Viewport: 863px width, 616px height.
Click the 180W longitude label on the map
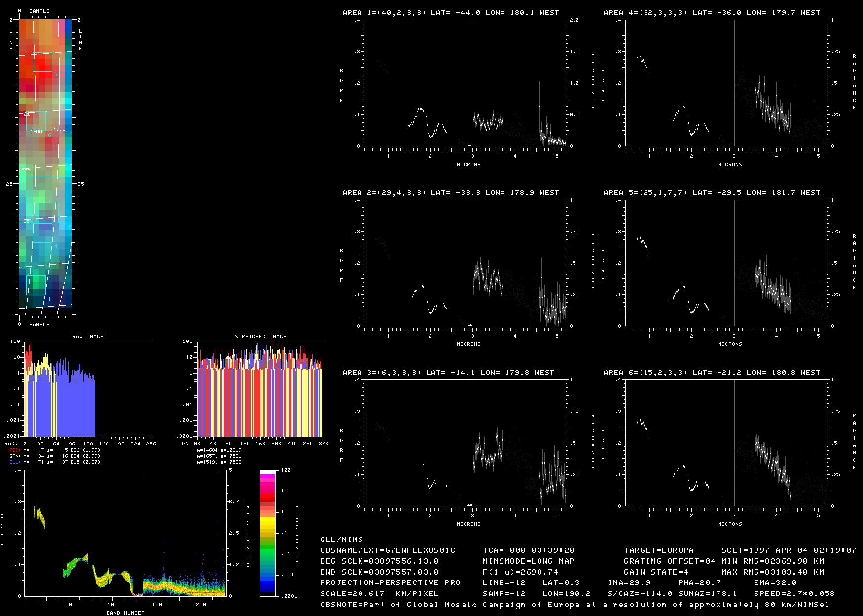click(36, 132)
